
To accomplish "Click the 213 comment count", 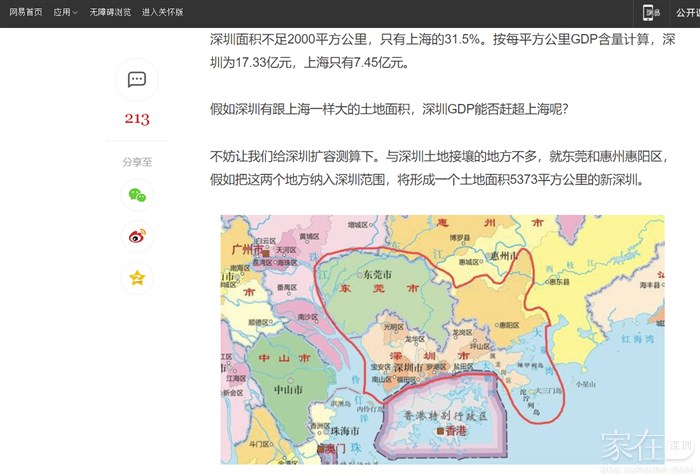I will pyautogui.click(x=137, y=120).
